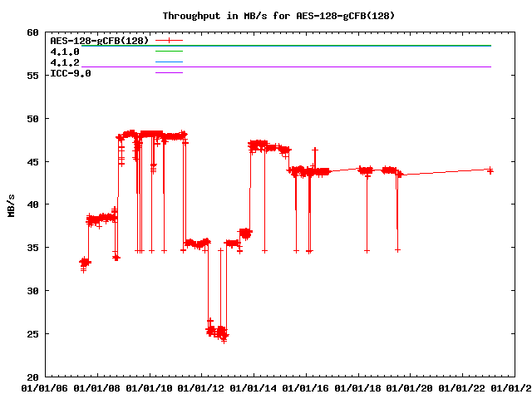
Task: Click the 20 y-axis tick label
Action: coord(32,377)
